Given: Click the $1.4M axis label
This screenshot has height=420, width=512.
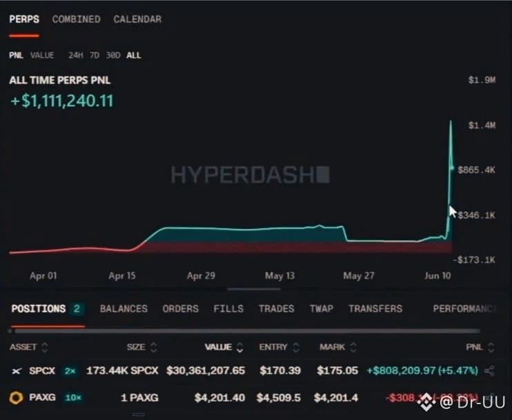Looking at the screenshot, I should tap(482, 126).
